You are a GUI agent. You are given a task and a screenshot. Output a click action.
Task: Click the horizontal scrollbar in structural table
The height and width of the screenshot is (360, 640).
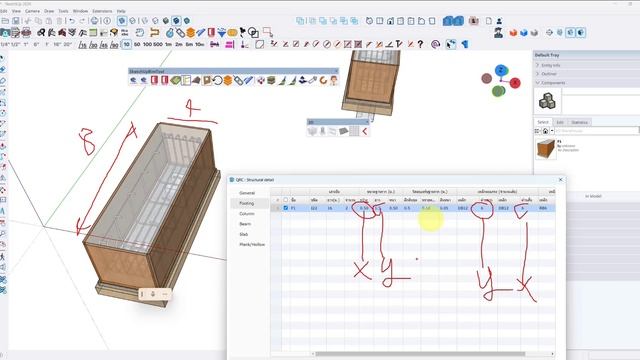(x=420, y=354)
